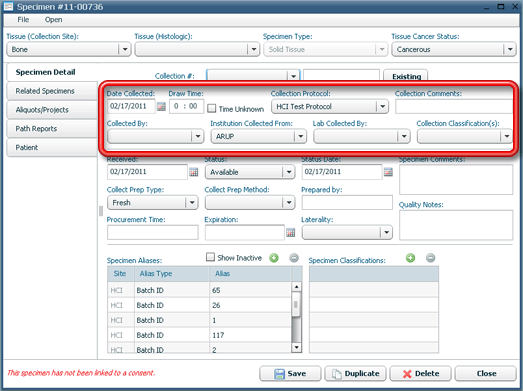Open the Open menu

[53, 20]
